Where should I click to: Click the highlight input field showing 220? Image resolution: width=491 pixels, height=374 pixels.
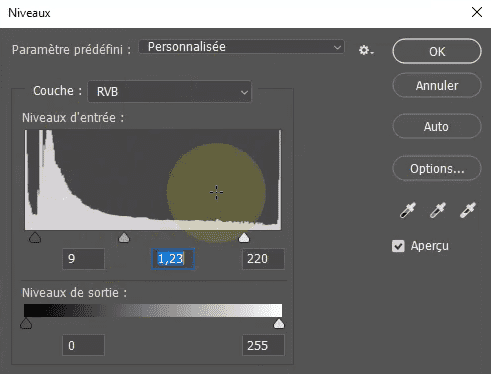263,259
